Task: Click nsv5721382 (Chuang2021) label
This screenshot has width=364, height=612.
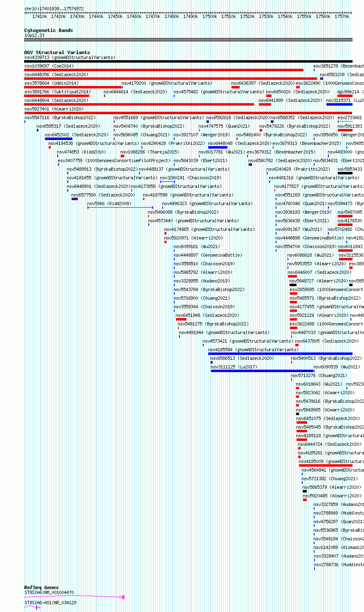Action: (x=330, y=479)
